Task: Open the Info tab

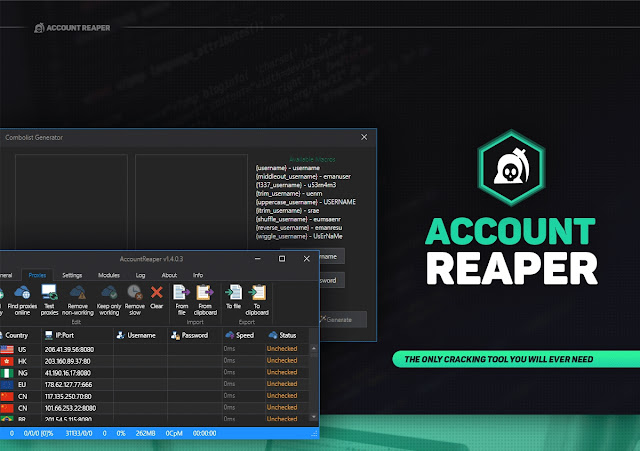Action: coord(198,275)
